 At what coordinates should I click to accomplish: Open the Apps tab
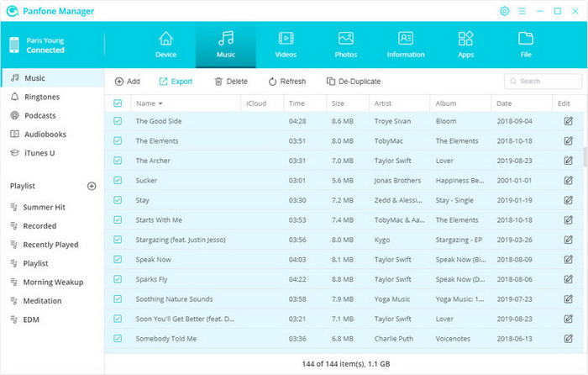(465, 45)
